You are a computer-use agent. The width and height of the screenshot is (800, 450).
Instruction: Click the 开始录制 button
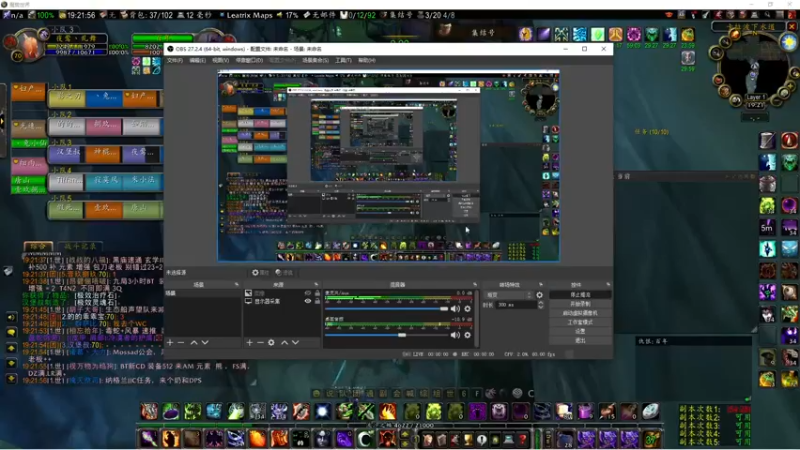click(x=580, y=304)
